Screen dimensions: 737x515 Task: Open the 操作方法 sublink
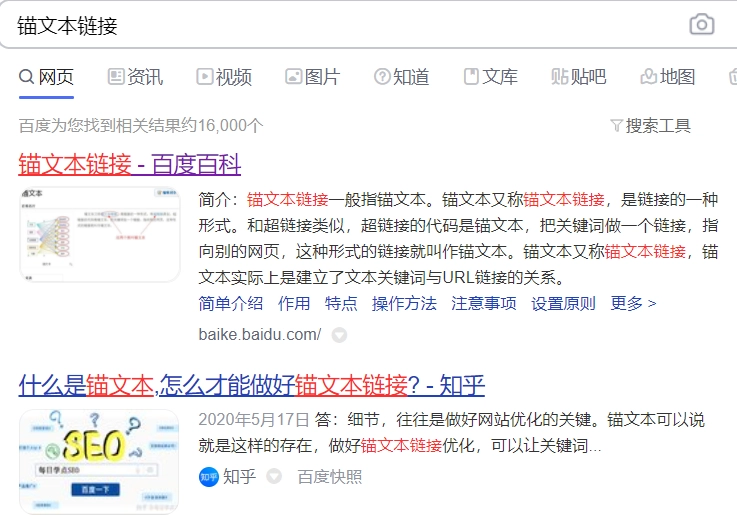[404, 304]
